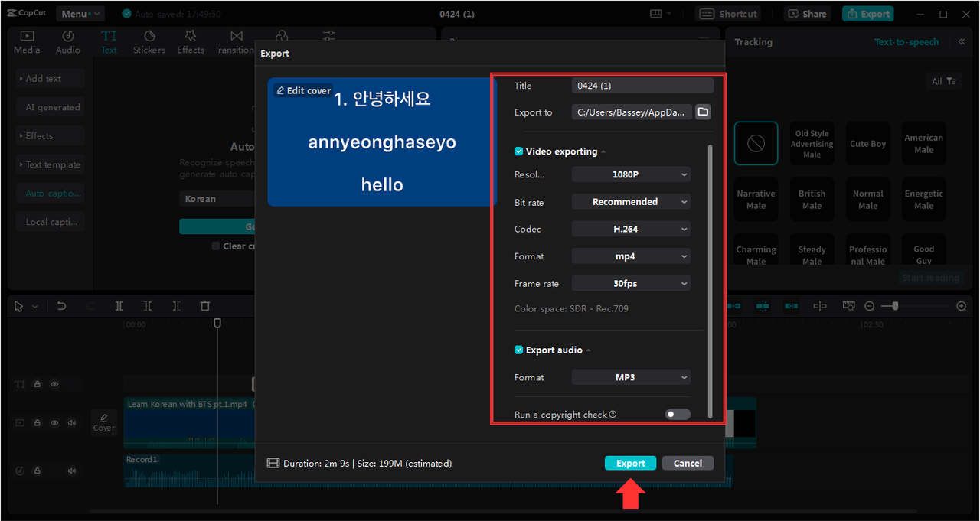Hide the video track with eye icon
This screenshot has width=980, height=521.
pyautogui.click(x=54, y=422)
